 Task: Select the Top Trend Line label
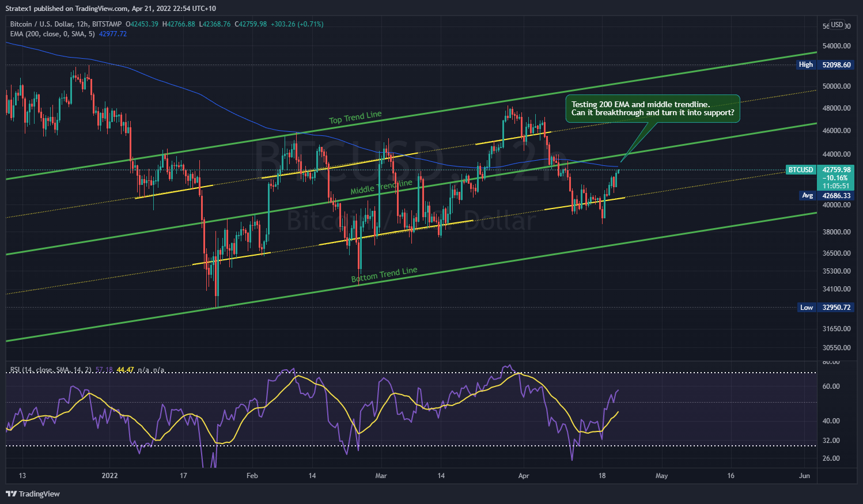pyautogui.click(x=355, y=118)
